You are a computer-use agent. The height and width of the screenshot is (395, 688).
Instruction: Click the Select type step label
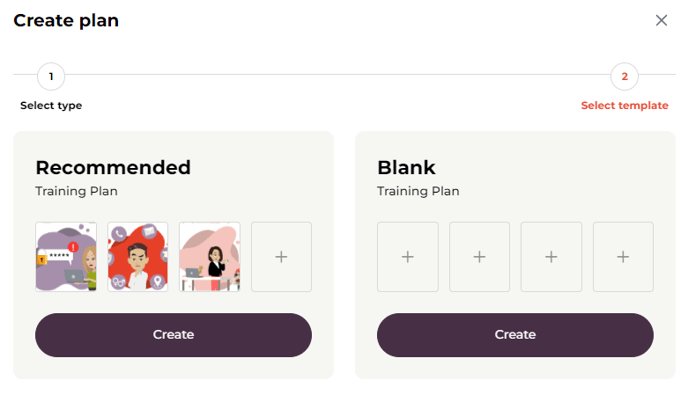point(51,105)
